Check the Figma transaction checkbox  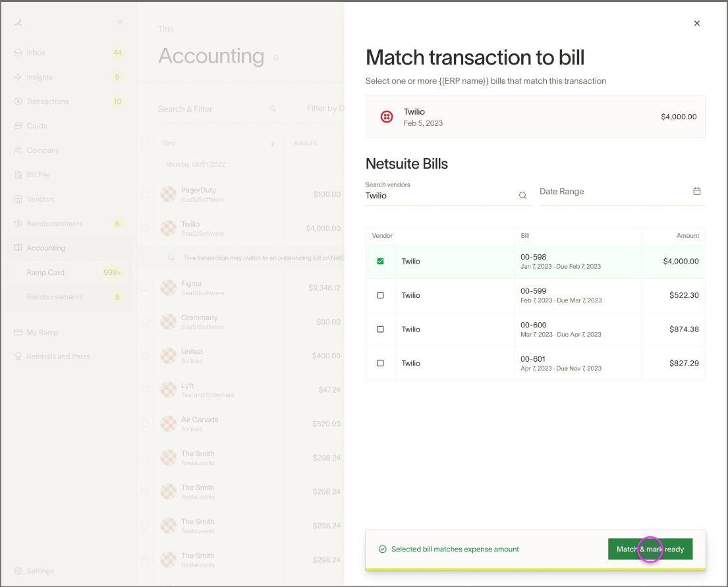tap(146, 288)
